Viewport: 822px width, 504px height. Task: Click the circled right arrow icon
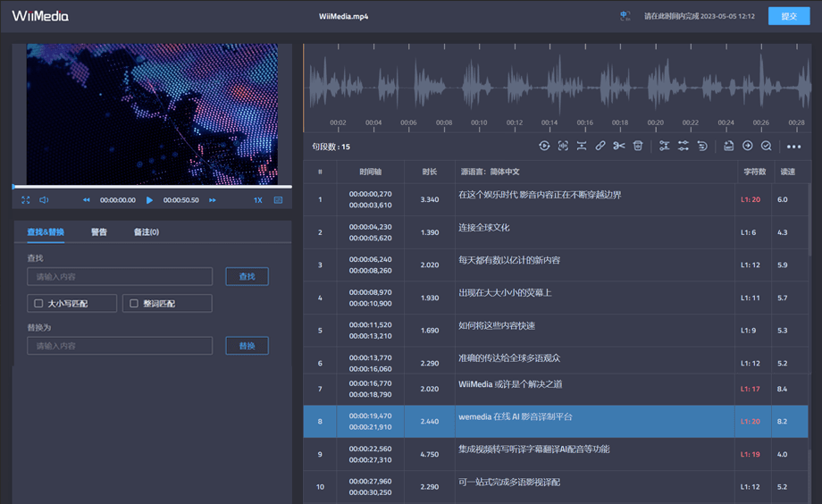click(748, 146)
